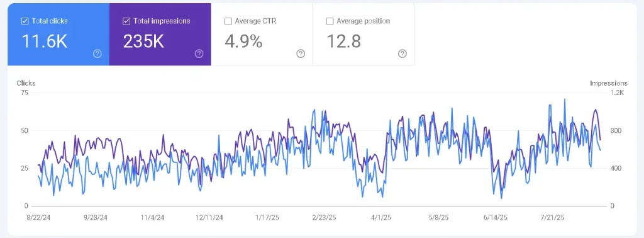This screenshot has height=238, width=644.
Task: Open help icon on Total clicks card
Action: coord(97,54)
